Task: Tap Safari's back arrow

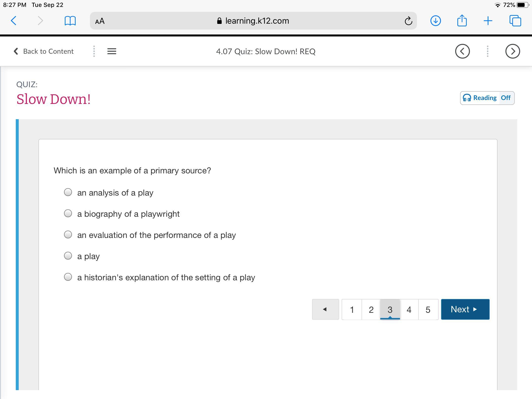Action: 14,21
